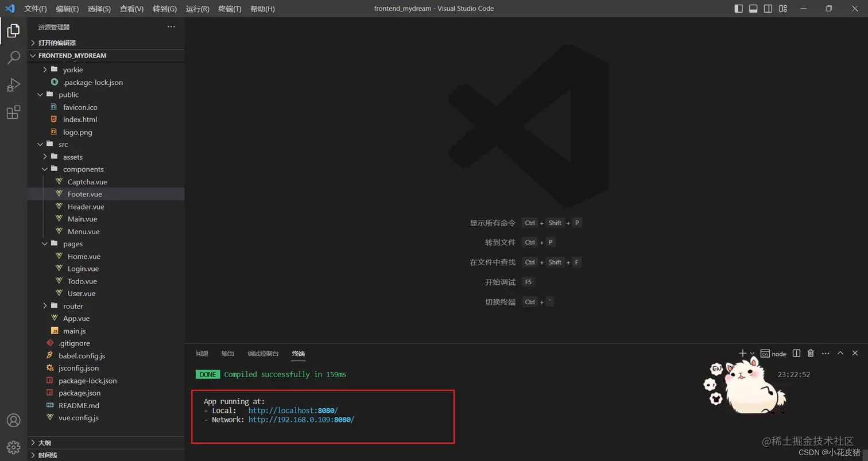Open index.html in the public folder
Screen dimensions: 868x461
(106, 119)
